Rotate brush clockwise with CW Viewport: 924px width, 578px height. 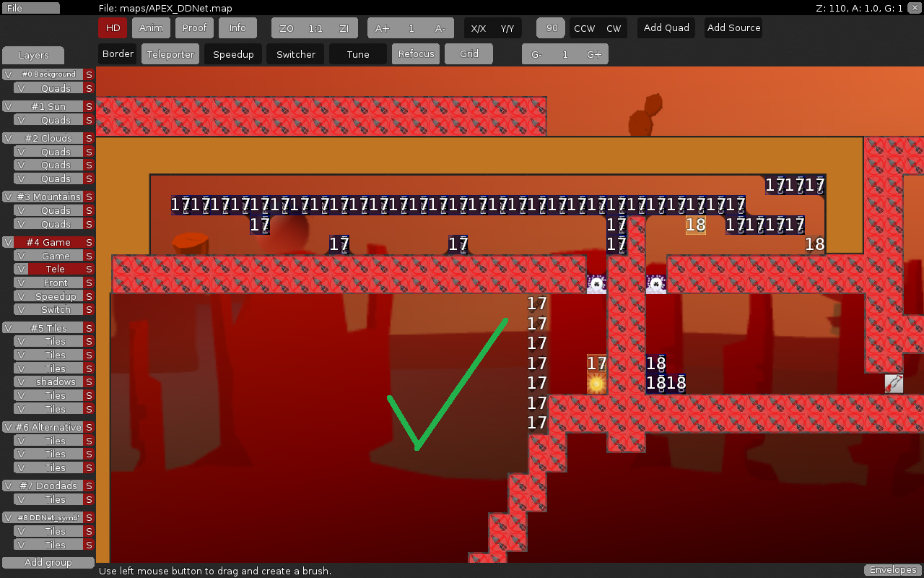tap(614, 28)
